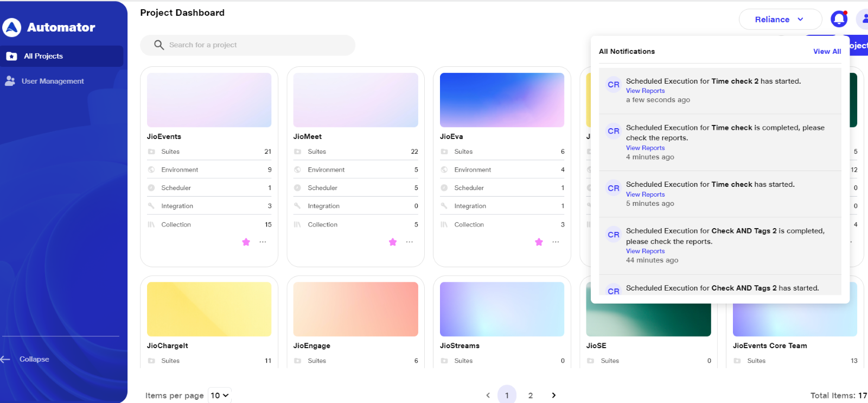Screen dimensions: 868x403
Task: Toggle favorite star on JioMeet card
Action: [393, 242]
